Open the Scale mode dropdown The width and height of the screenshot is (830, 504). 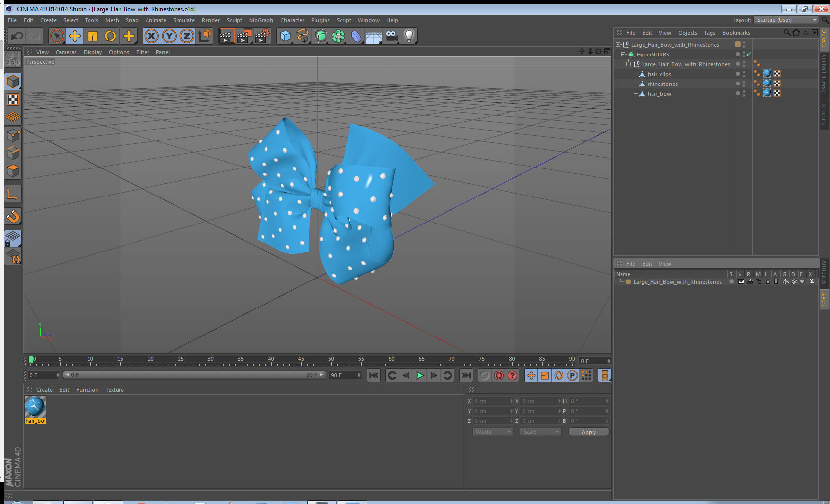540,432
